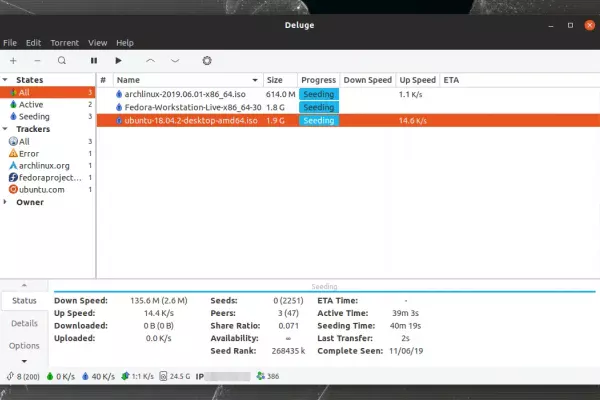Open the search filter magnifier icon
This screenshot has width=600, height=400.
point(62,60)
